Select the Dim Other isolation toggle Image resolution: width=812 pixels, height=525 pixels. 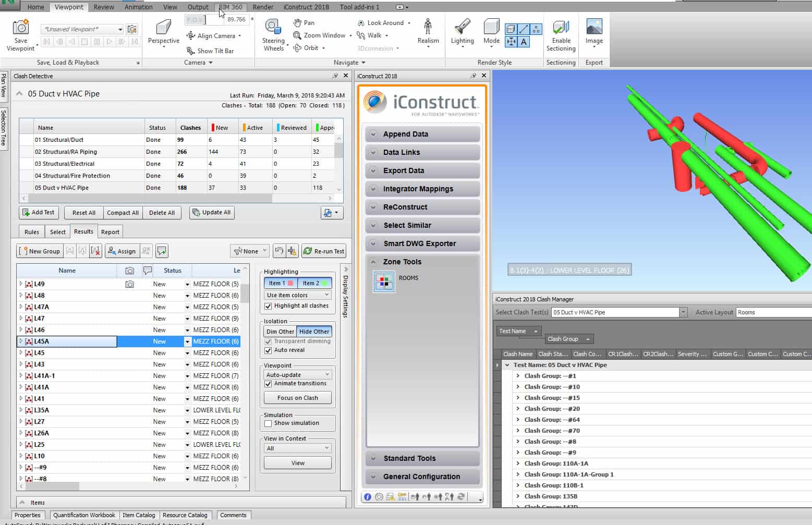click(280, 332)
